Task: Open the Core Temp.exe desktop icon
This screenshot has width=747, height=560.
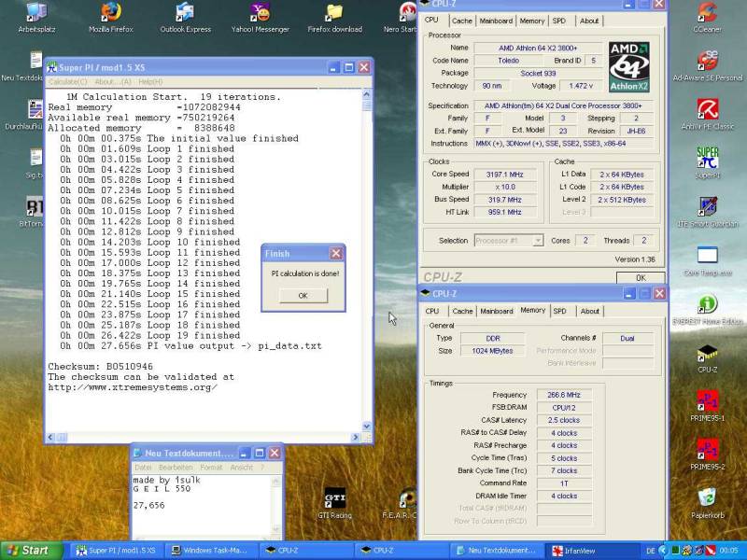Action: tap(708, 261)
